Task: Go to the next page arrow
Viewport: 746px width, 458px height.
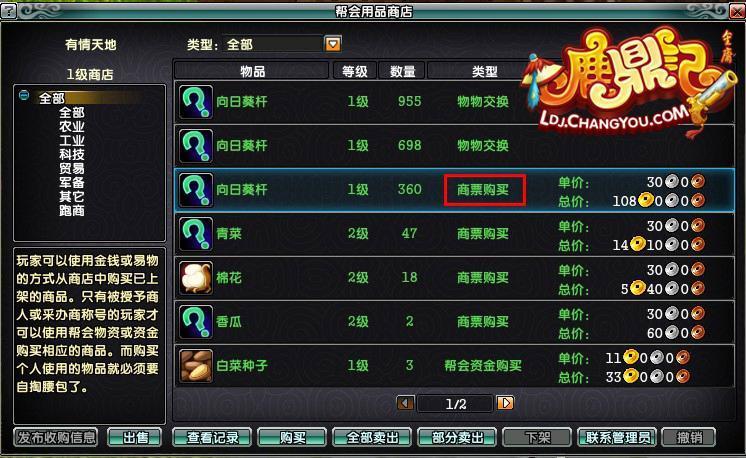Action: [x=505, y=403]
